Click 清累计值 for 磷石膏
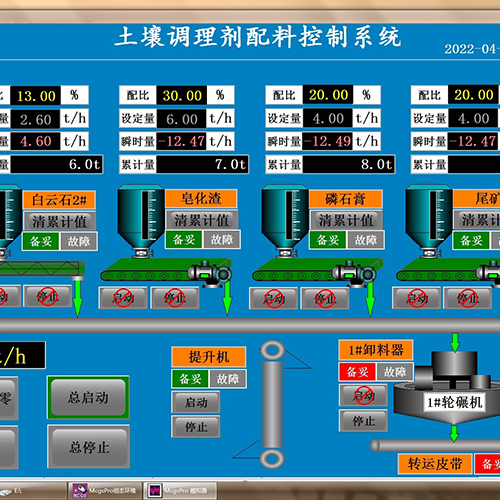This screenshot has width=500, height=500. 346,220
